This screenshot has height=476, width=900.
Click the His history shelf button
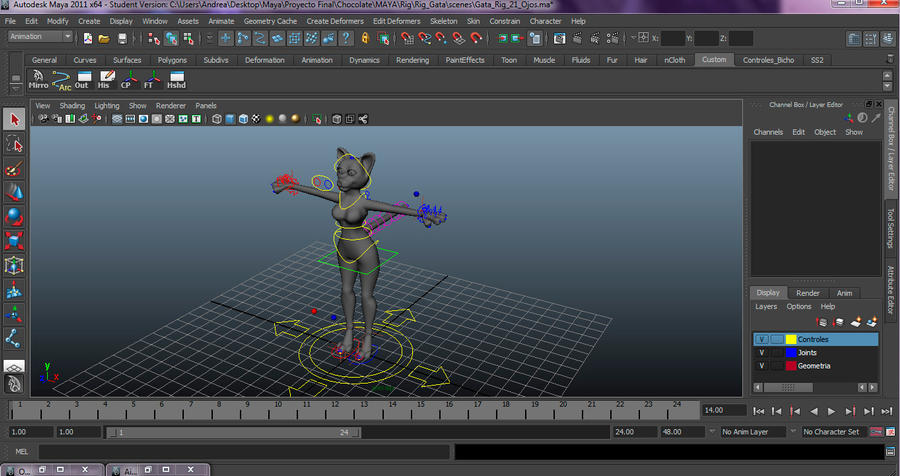click(106, 80)
